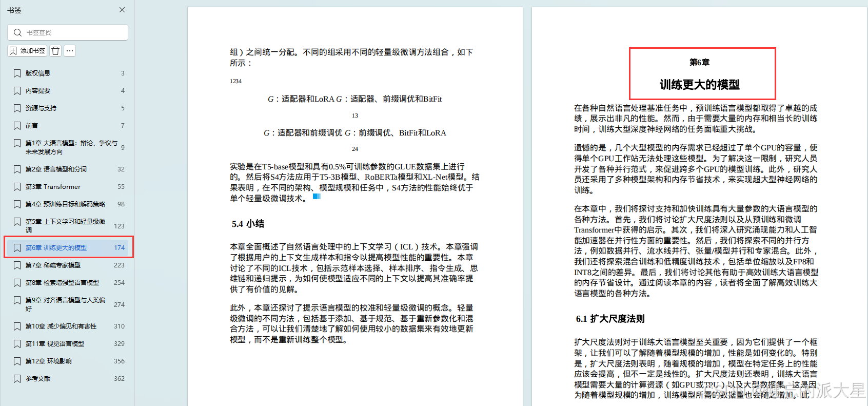Click the bookmark icon beside 第4章
Screen dimensions: 868x406
(17, 204)
